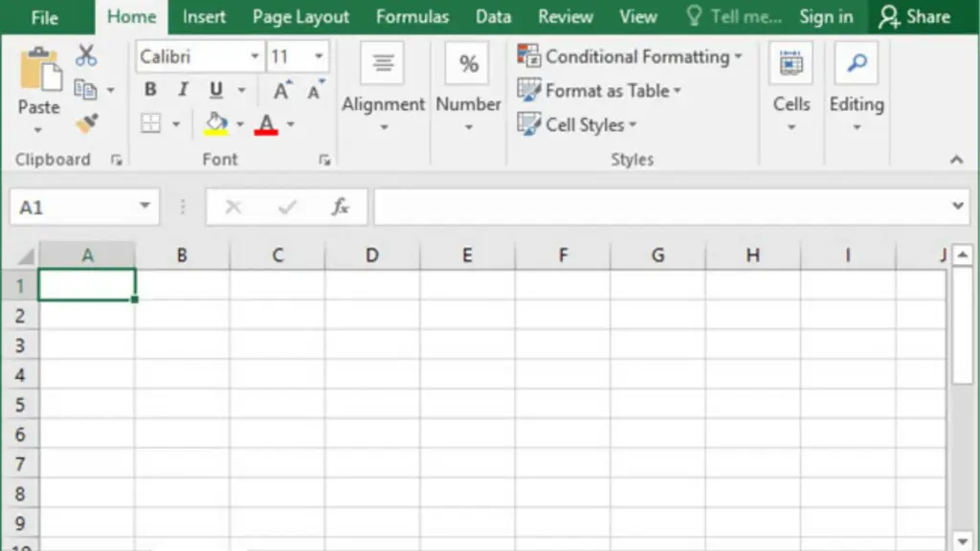
Task: Cut selection using the scissors icon
Action: point(87,55)
